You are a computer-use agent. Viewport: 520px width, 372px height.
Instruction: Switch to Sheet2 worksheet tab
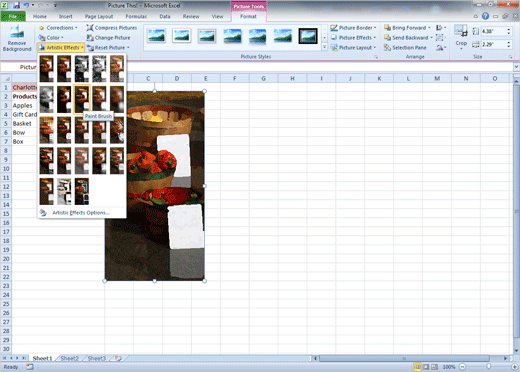tap(70, 358)
